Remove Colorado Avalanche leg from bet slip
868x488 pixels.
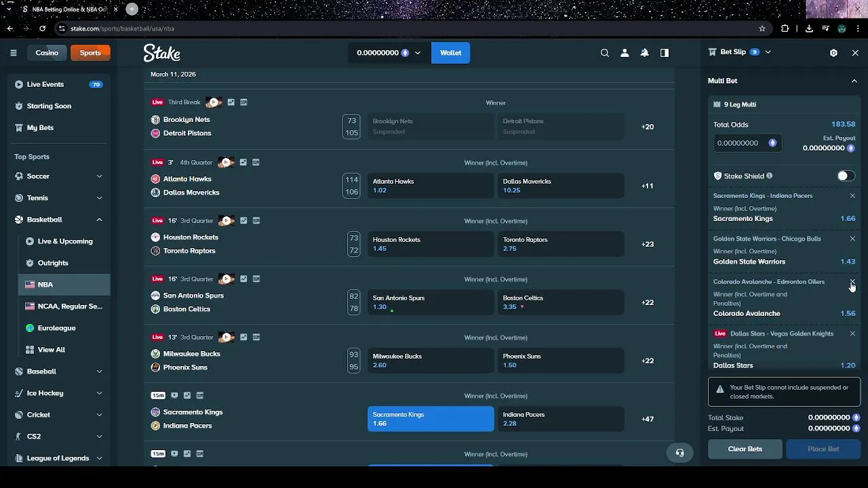(x=852, y=282)
